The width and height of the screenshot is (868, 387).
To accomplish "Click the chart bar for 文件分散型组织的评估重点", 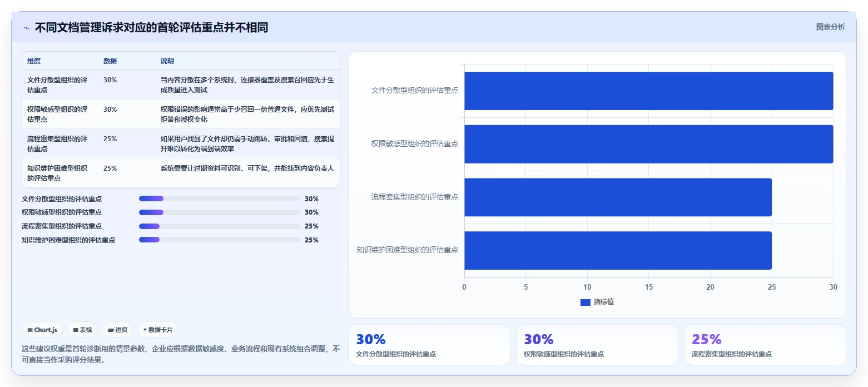I will [648, 91].
